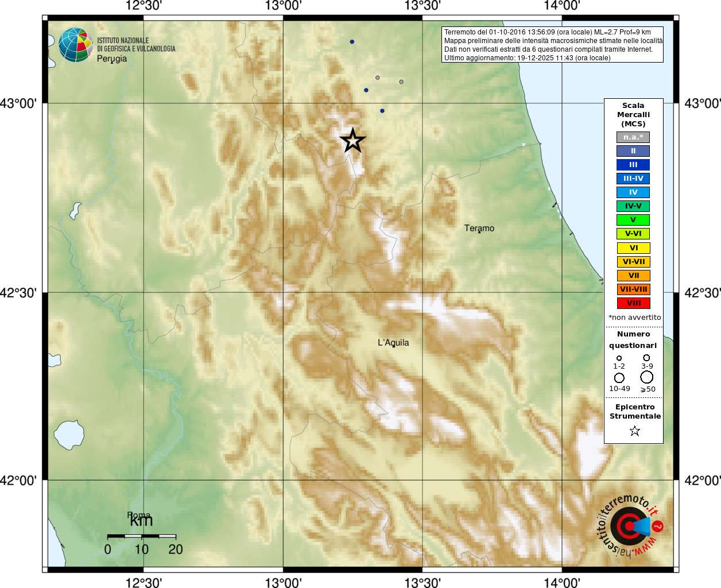Select the intensity II legend swatch
Image resolution: width=721 pixels, height=588 pixels.
coord(633,151)
